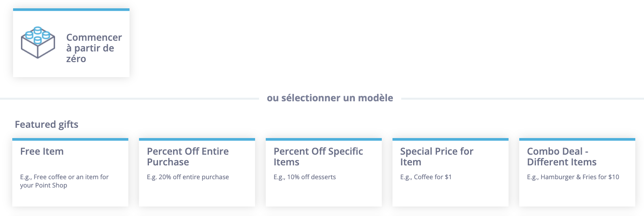Image resolution: width=644 pixels, height=216 pixels.
Task: Click the Featured gifts section heading
Action: 46,124
